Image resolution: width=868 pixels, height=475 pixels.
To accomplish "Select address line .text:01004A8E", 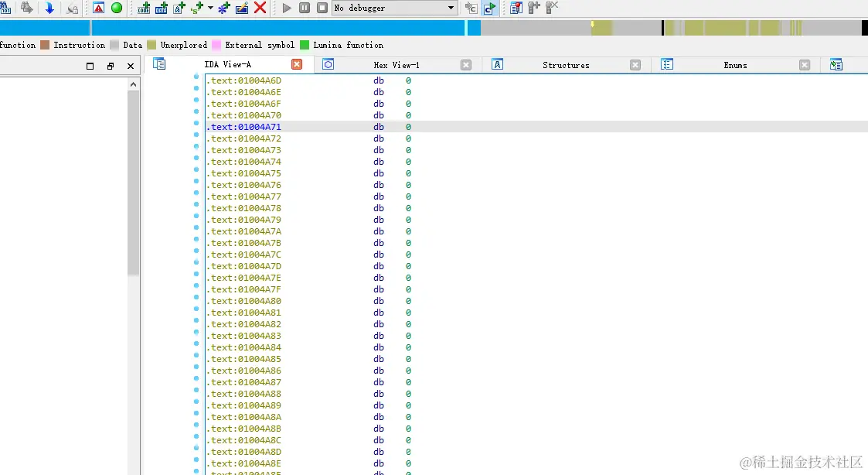I will point(244,463).
